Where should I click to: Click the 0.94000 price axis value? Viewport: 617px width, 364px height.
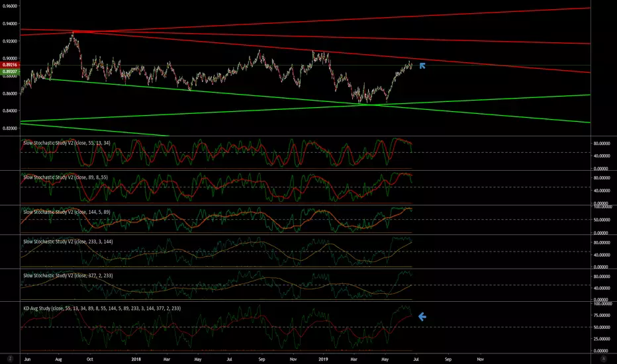pos(10,24)
